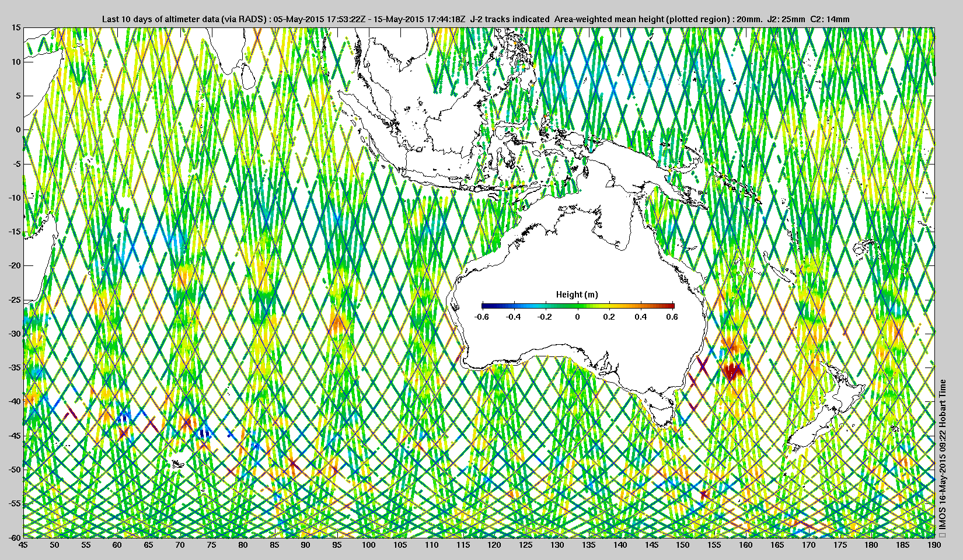Image resolution: width=963 pixels, height=560 pixels.
Task: Click colorbar tick label -0.2
Action: [x=545, y=317]
